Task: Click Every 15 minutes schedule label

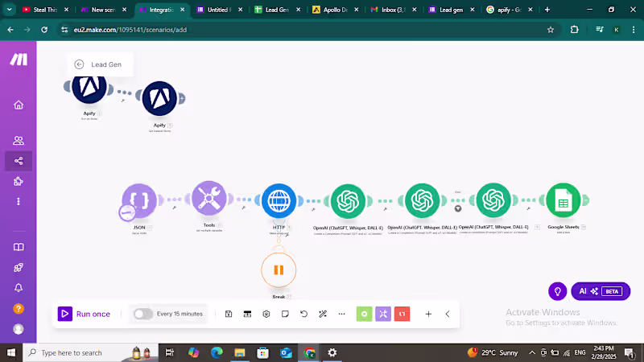Action: [180, 314]
